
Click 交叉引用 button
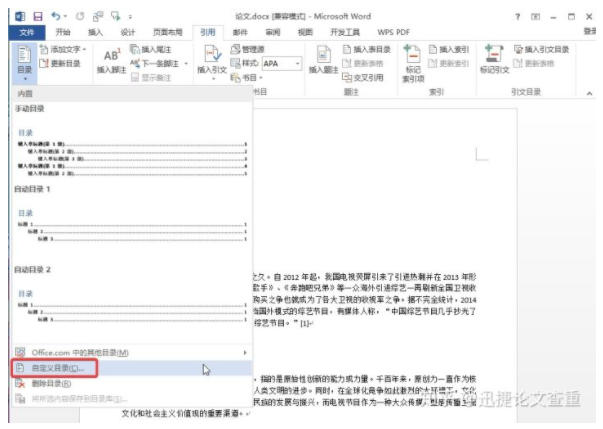pos(363,78)
